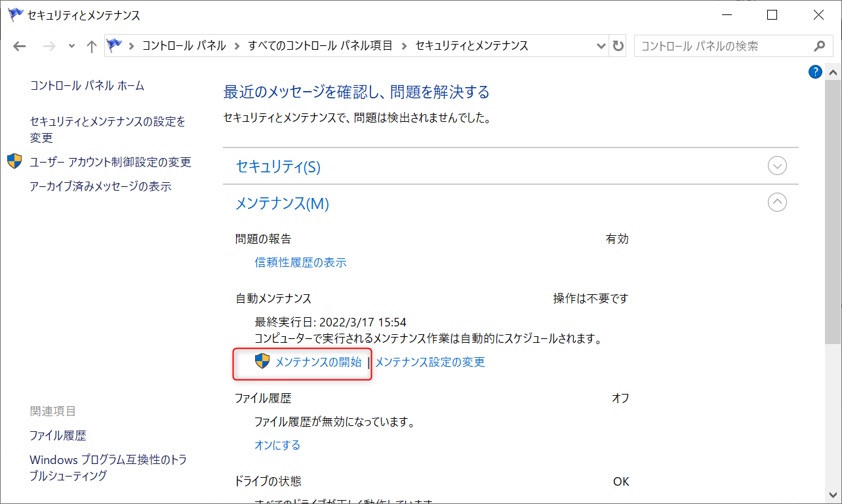Click セキュリティとメンテナンス breadcrumb
The width and height of the screenshot is (842, 504).
[x=471, y=46]
